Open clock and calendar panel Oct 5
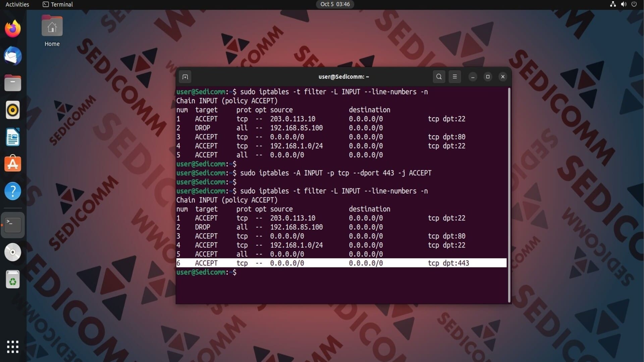This screenshot has height=362, width=644. pos(335,4)
